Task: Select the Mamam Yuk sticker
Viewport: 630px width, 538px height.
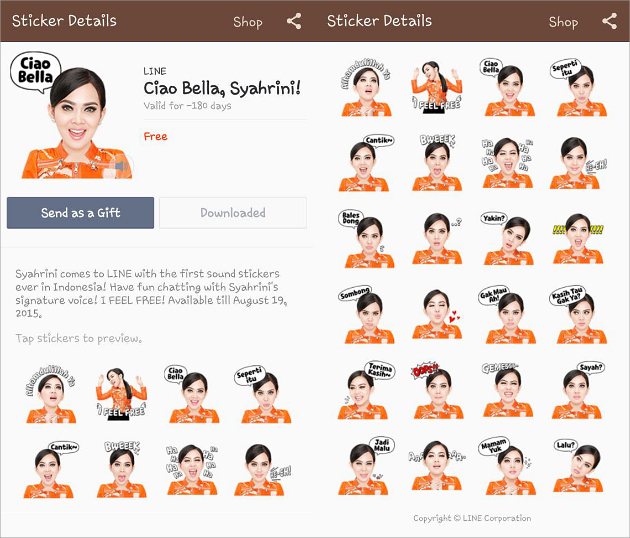Action: 507,466
